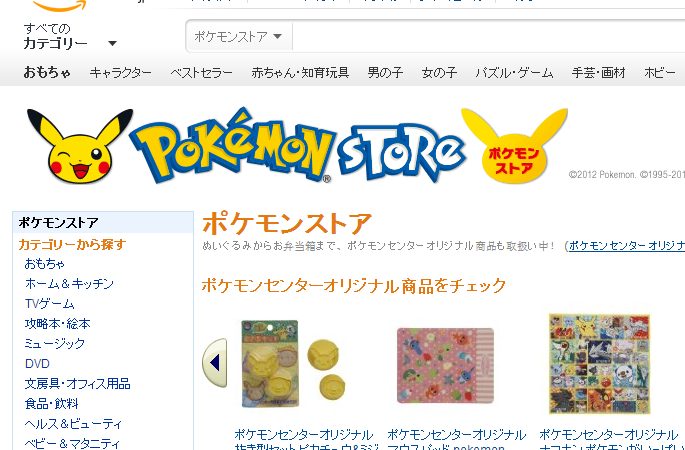Follow the ポケモンセンター オリジナル underlined link
The height and width of the screenshot is (450, 685).
[x=627, y=246]
